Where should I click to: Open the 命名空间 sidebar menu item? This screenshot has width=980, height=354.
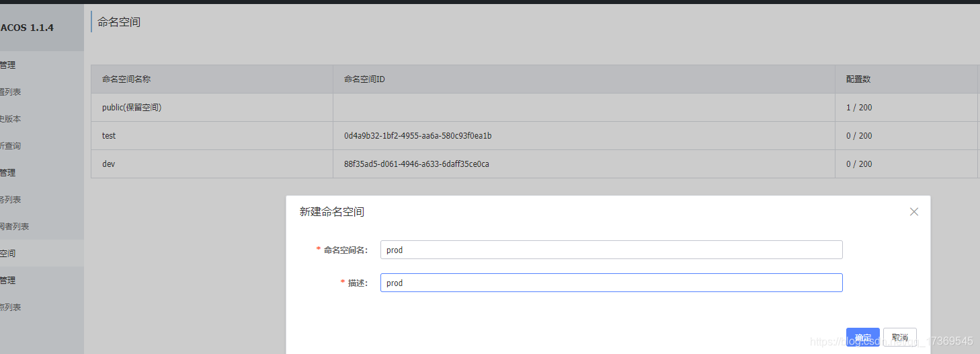tap(42, 254)
